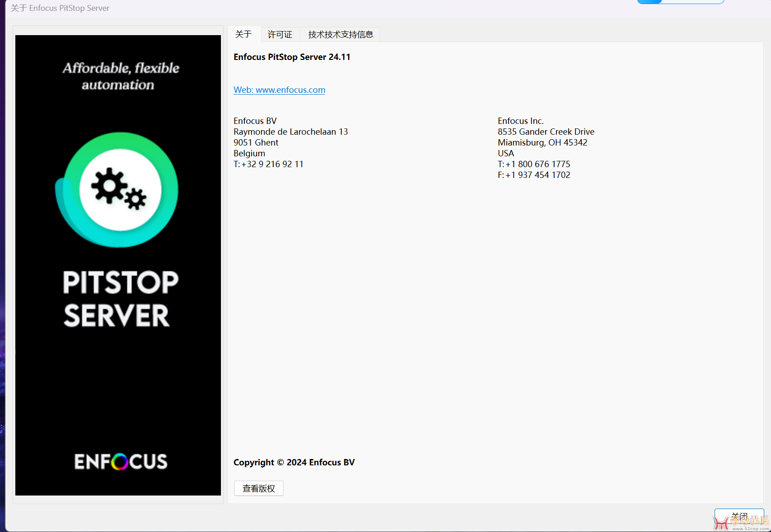
Task: Switch to the 许可证 tab
Action: point(280,35)
